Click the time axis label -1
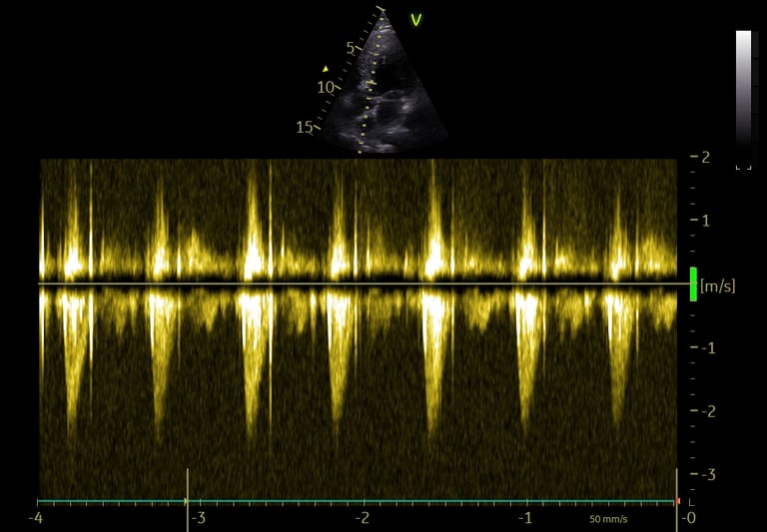767x532 pixels. 525,518
